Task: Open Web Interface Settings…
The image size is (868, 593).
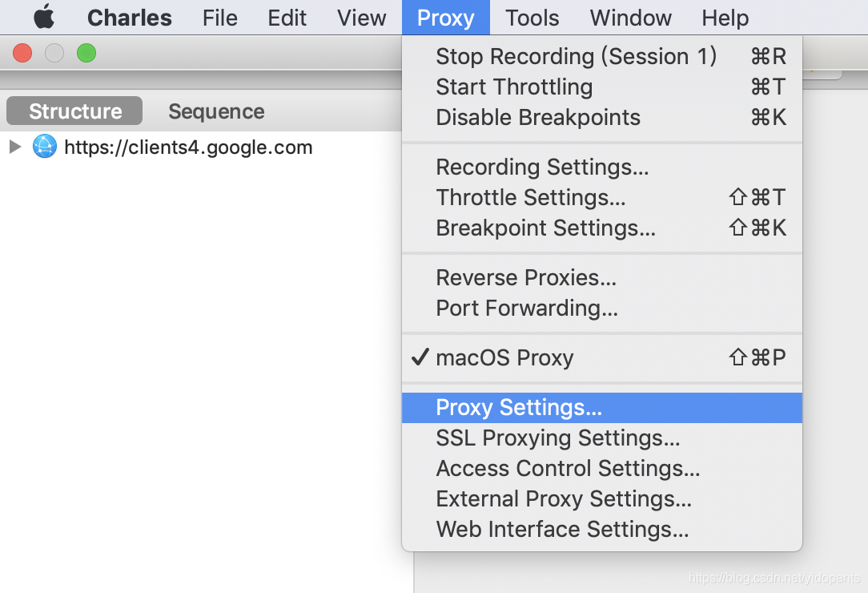Action: [x=601, y=530]
